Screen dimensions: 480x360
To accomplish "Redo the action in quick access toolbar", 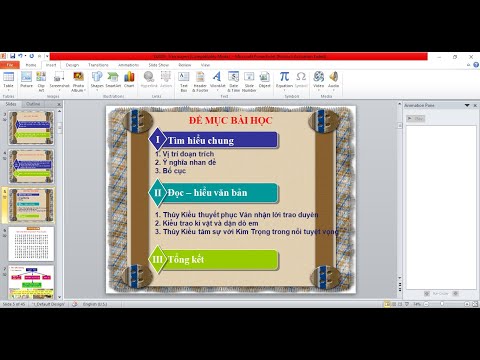I will (x=32, y=56).
